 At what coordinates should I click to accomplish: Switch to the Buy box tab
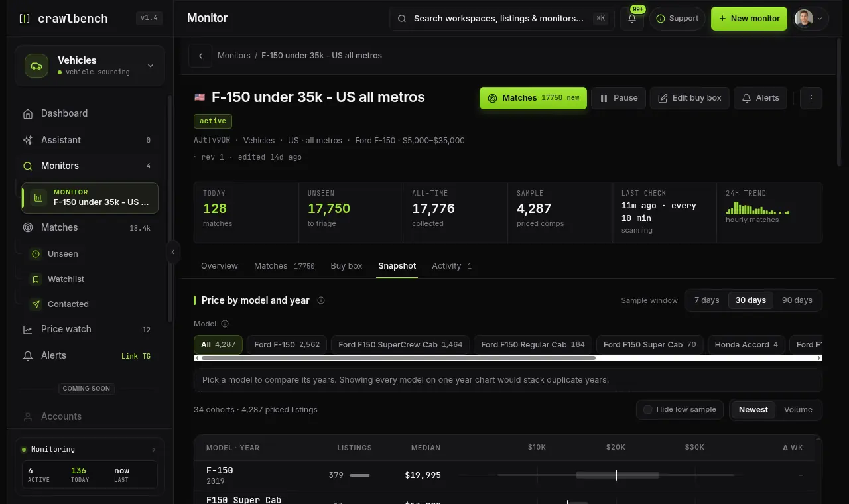pyautogui.click(x=346, y=266)
